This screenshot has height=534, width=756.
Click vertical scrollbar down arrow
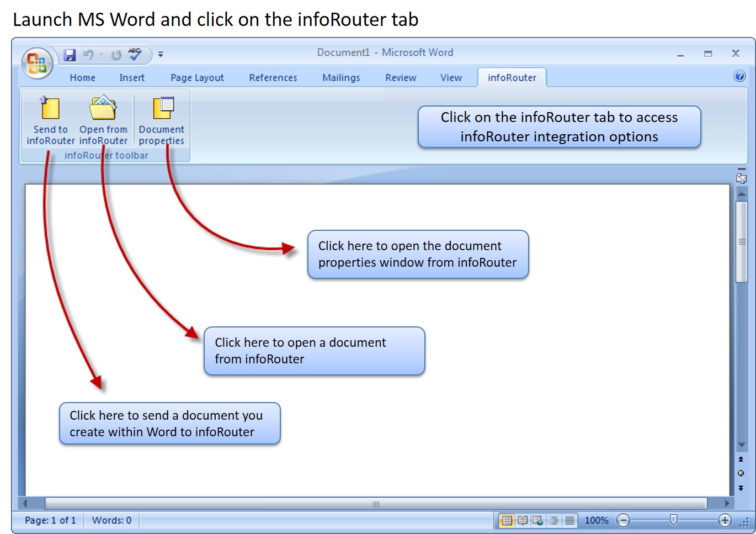[742, 445]
